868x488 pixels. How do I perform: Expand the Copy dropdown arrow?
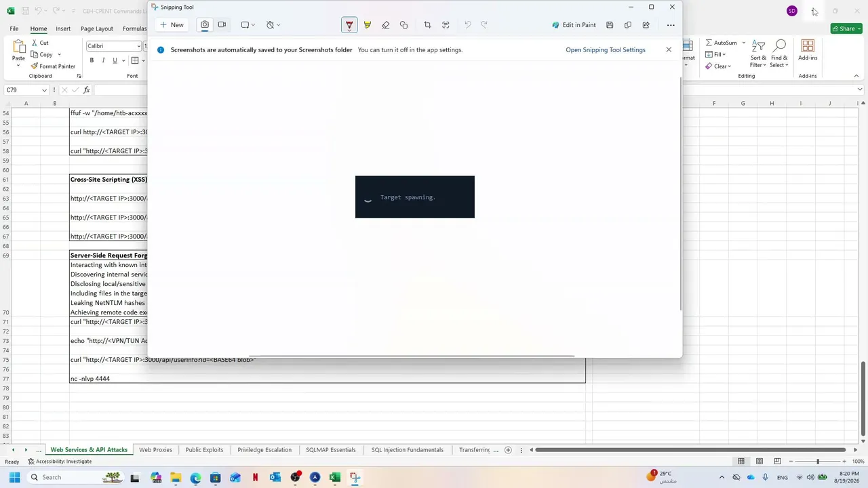coord(59,54)
